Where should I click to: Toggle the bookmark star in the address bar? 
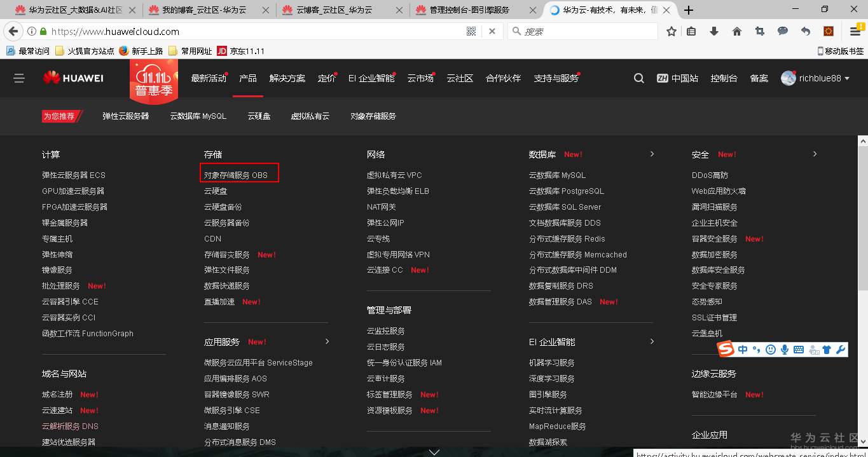tap(671, 31)
